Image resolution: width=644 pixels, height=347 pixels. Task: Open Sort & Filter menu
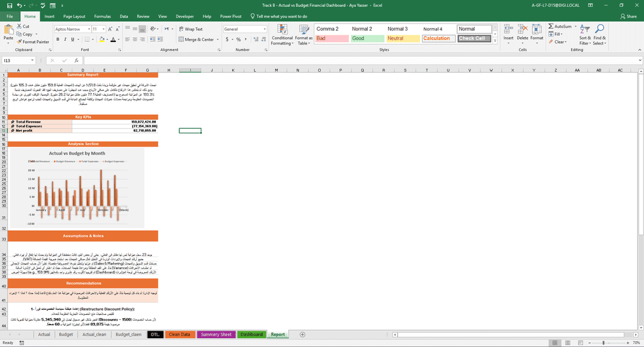[586, 35]
